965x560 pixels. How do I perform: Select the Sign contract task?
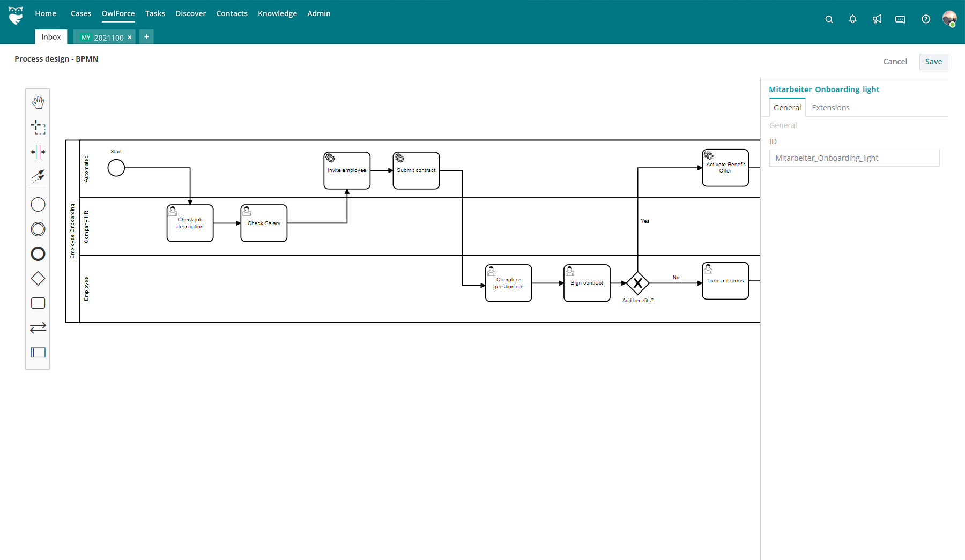point(587,283)
